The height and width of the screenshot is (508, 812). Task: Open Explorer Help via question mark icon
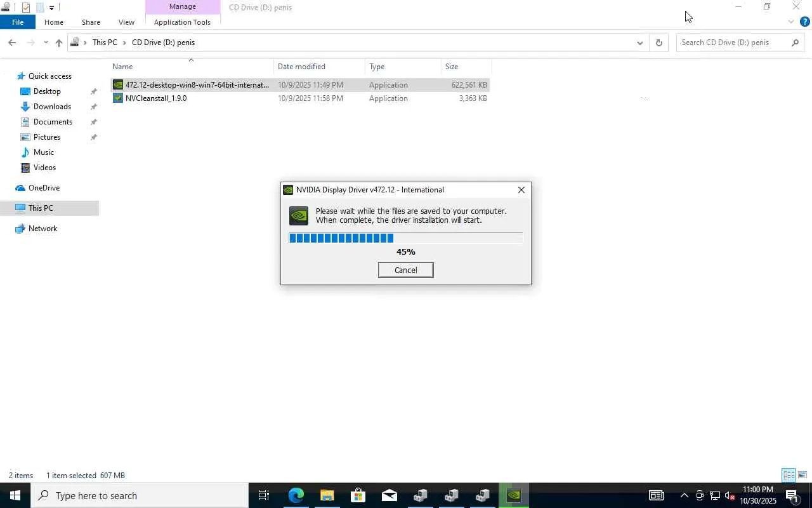coord(804,22)
